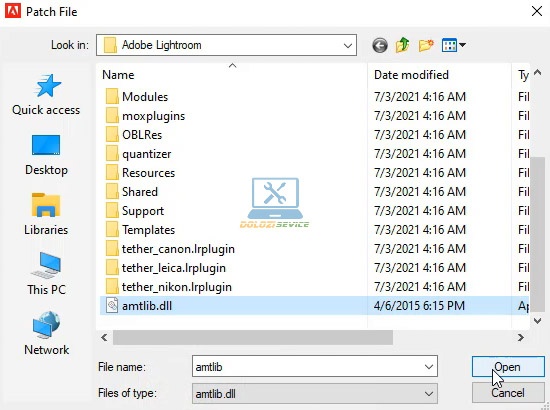Image resolution: width=550 pixels, height=410 pixels.
Task: Click the 'tether_leica.lrplugin' name text
Action: (174, 268)
